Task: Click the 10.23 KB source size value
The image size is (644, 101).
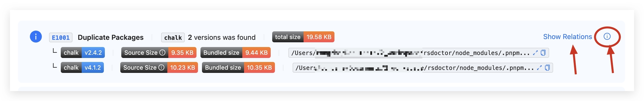Action: tap(182, 68)
